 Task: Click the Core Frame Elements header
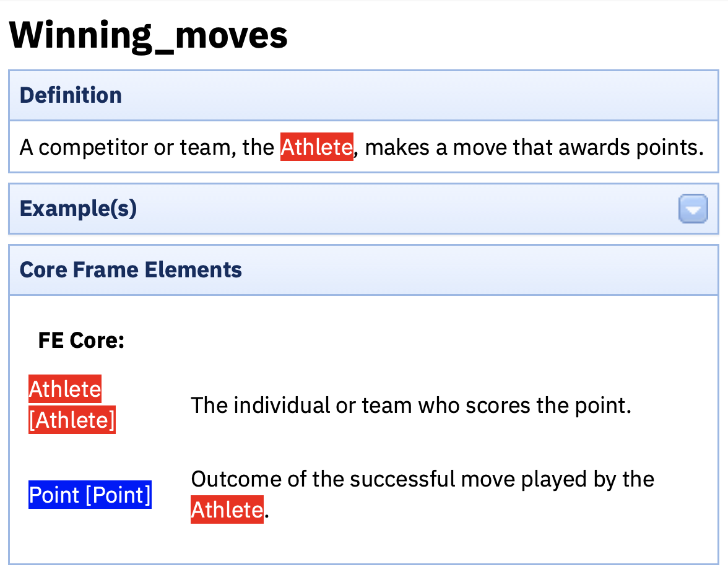[131, 269]
